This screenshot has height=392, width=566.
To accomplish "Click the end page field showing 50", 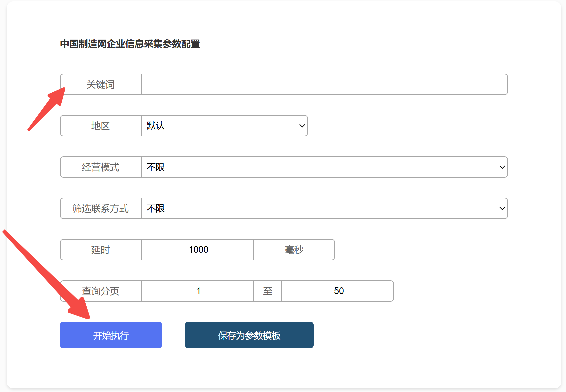I will [338, 291].
